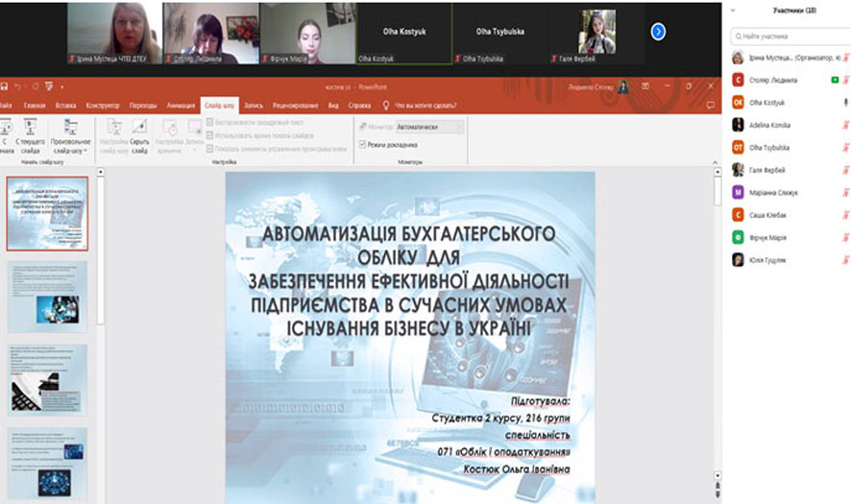
Task: Switch to the Вставка ribbon tab
Action: [x=65, y=106]
